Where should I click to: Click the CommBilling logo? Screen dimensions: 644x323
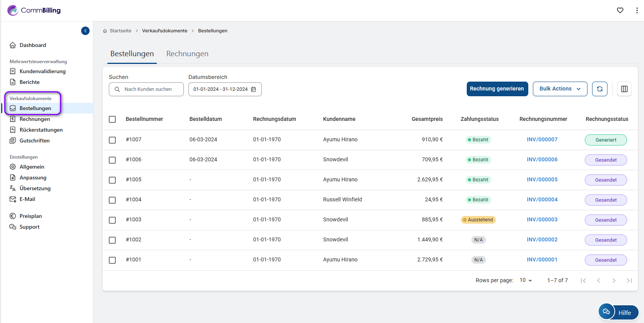[x=34, y=10]
